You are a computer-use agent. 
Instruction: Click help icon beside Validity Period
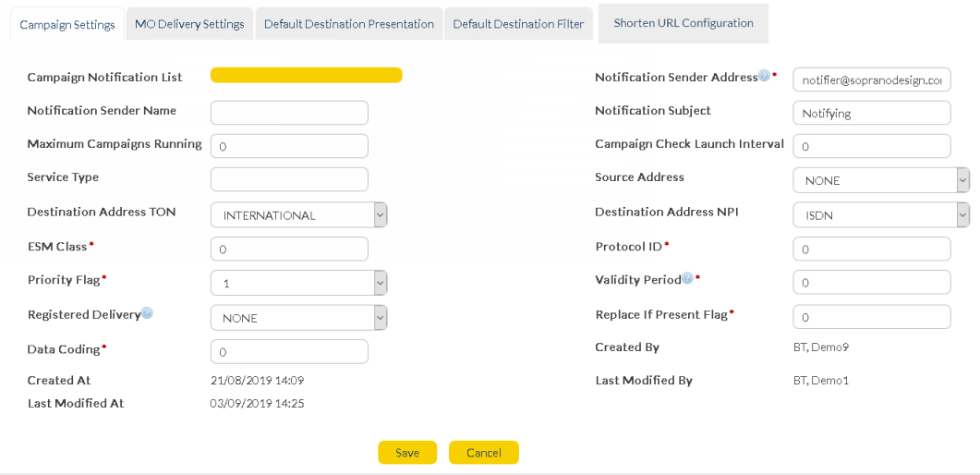pyautogui.click(x=687, y=278)
